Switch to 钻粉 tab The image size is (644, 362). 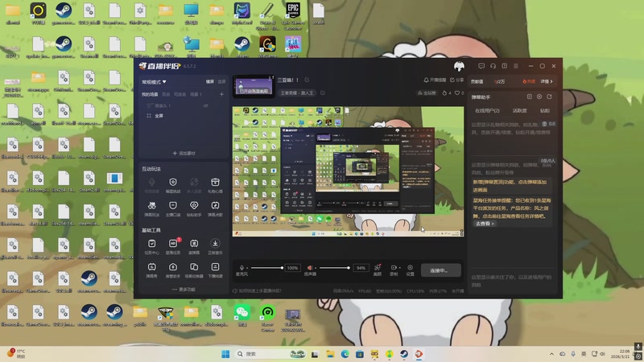pos(545,110)
